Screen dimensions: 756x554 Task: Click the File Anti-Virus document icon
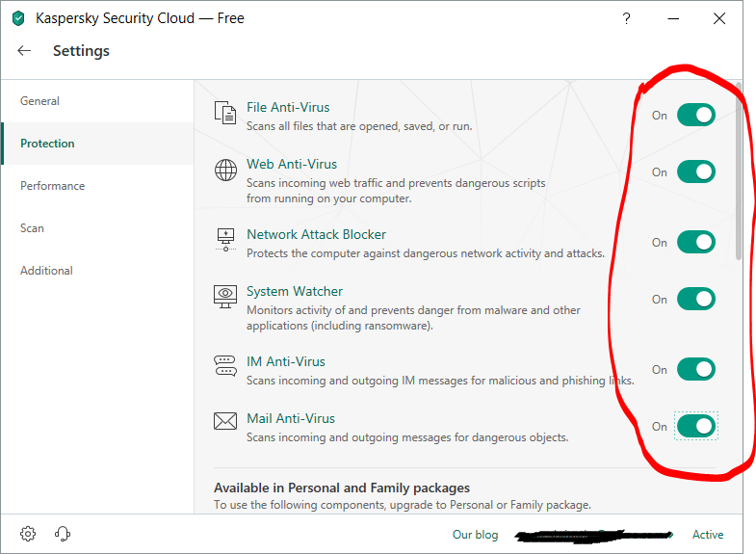(225, 114)
